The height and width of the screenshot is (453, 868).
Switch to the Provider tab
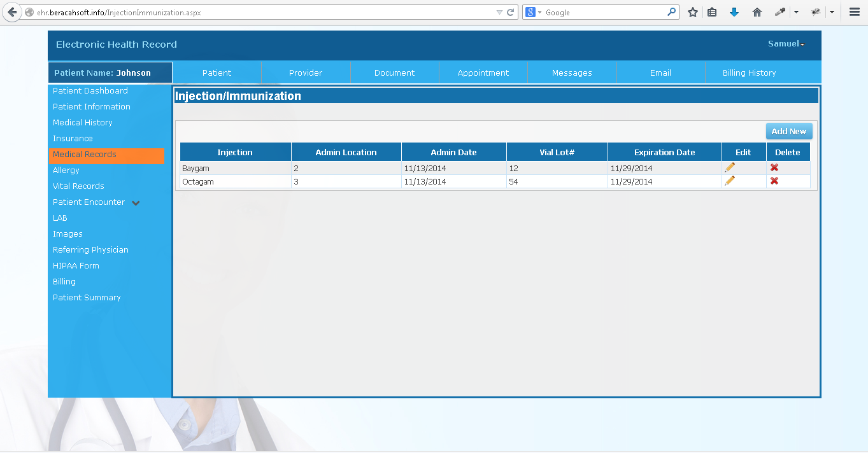click(306, 73)
